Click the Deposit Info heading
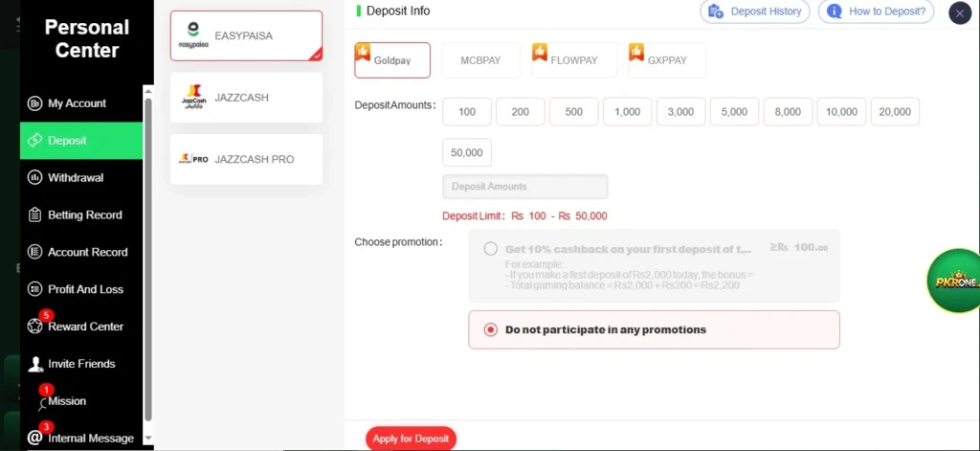 [398, 11]
